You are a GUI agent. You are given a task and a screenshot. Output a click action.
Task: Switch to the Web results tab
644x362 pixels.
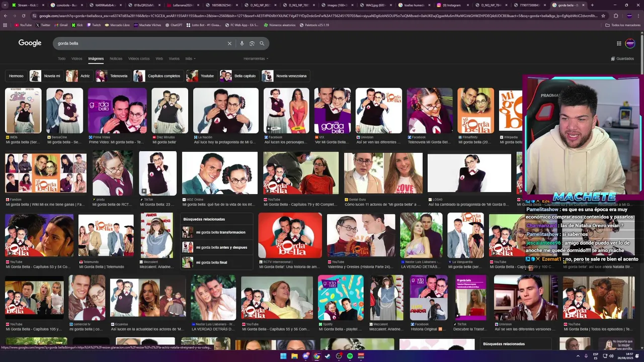[x=159, y=59]
